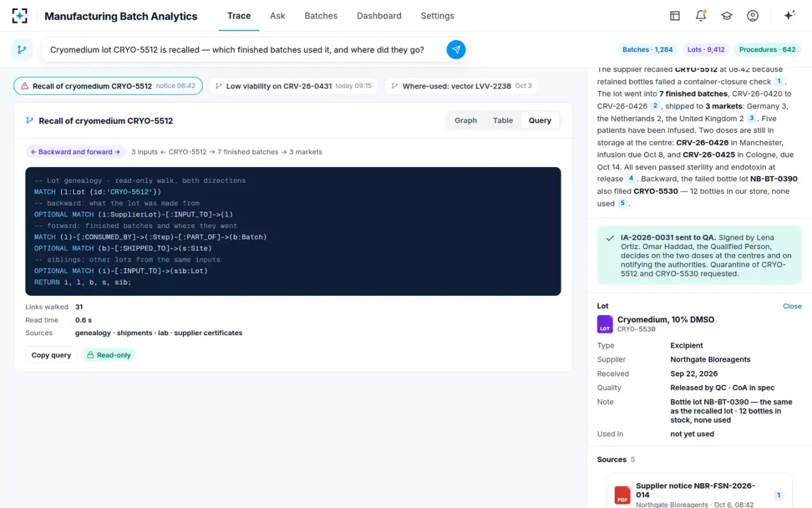Select the Graph view toggle
The image size is (812, 508).
466,121
